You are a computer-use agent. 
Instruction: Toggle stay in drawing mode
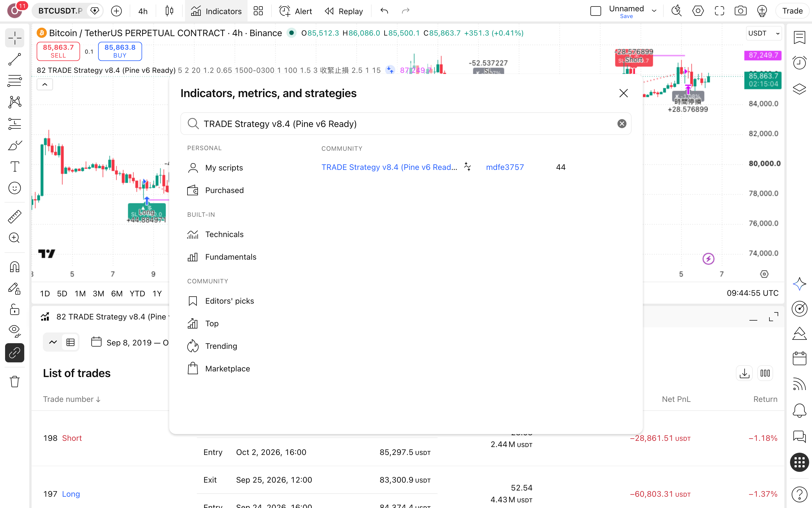click(x=14, y=289)
